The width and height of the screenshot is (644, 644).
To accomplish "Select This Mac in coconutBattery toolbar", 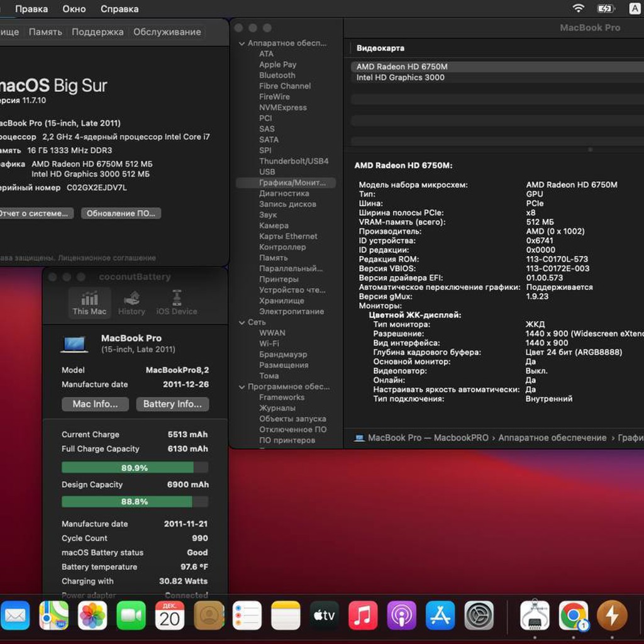I will pos(89,303).
